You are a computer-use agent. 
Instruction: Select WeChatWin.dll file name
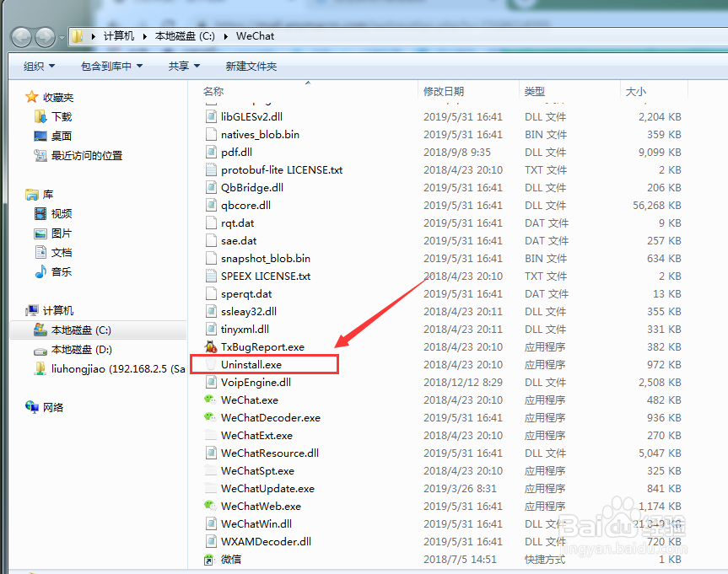pyautogui.click(x=256, y=524)
